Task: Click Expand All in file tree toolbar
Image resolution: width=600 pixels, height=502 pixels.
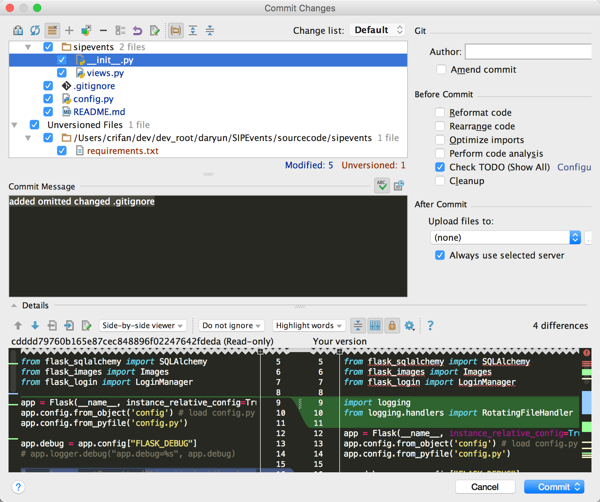Action: 193,31
